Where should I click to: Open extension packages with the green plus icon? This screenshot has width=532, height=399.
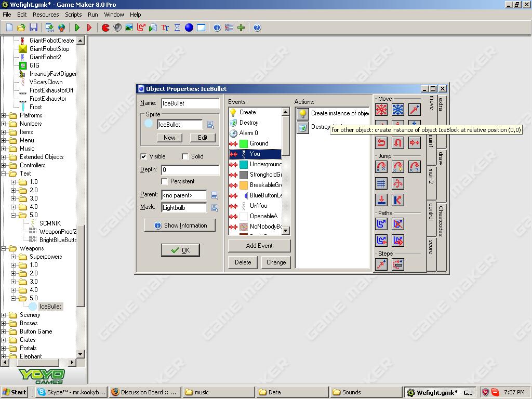(241, 28)
